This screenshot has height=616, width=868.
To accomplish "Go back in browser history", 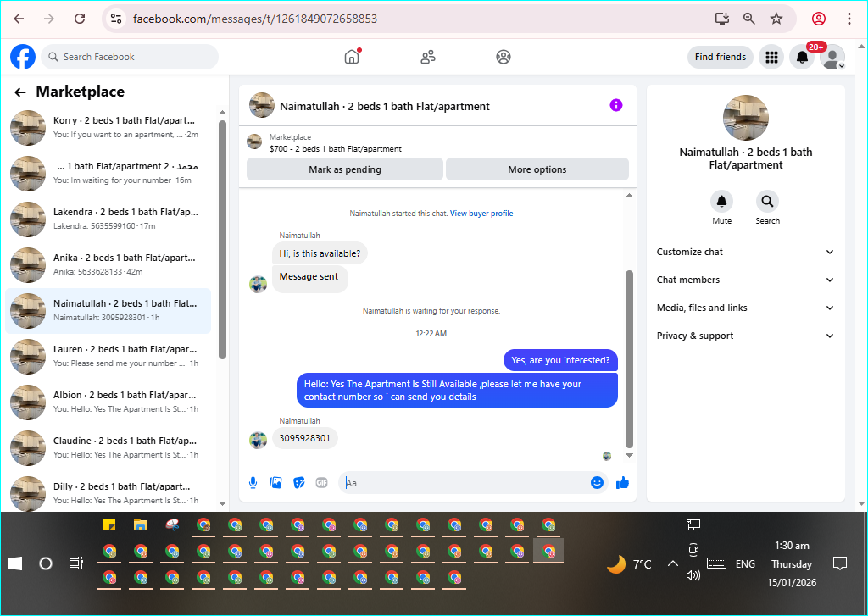I will tap(19, 19).
